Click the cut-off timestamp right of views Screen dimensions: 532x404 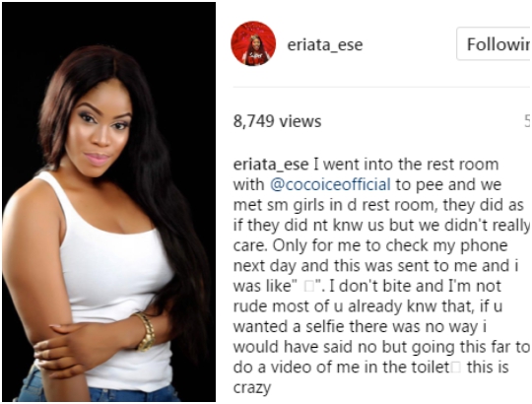pyautogui.click(x=528, y=121)
